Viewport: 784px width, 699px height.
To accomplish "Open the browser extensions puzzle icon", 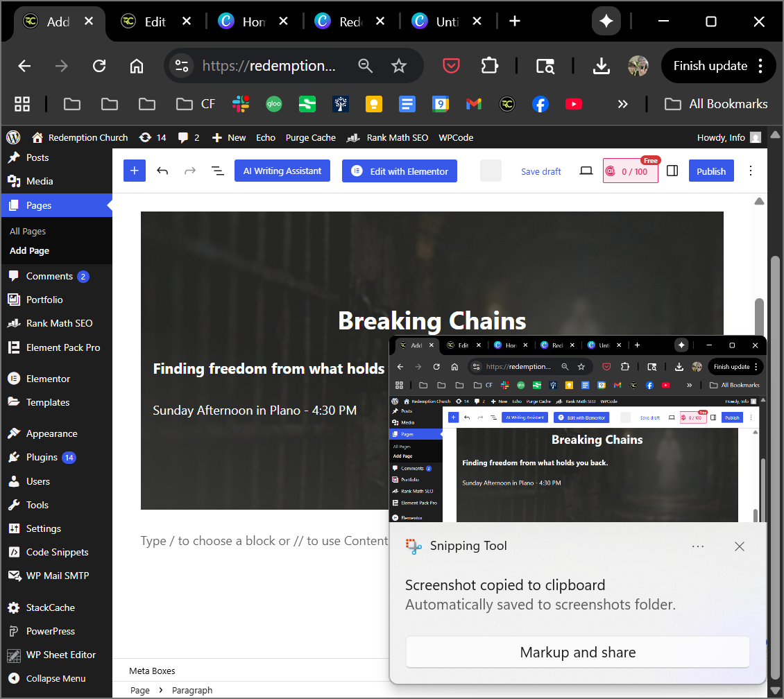I will 490,66.
